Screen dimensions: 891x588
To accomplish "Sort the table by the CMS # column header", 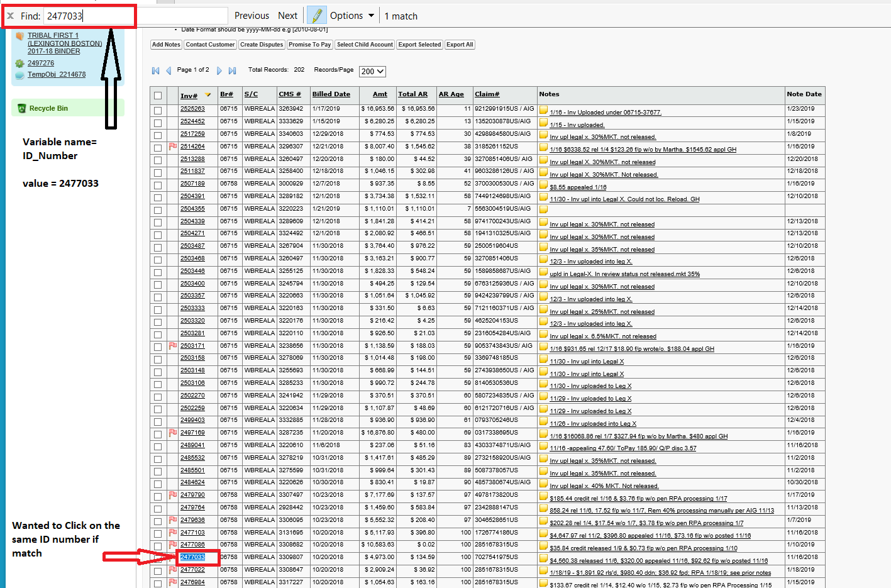I will (290, 94).
